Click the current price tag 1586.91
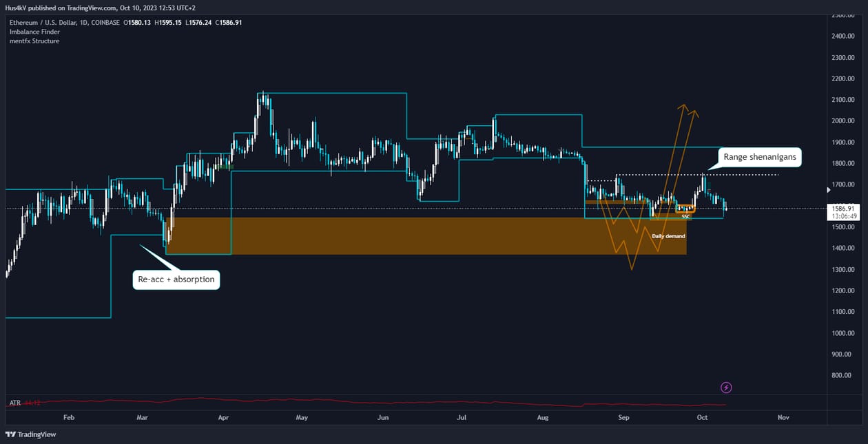 point(843,208)
